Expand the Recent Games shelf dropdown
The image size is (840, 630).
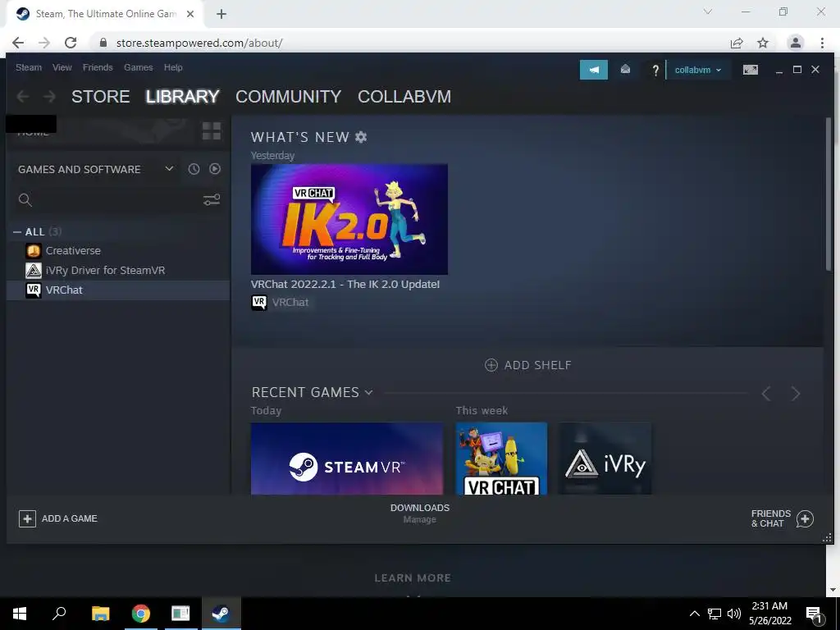tap(369, 393)
